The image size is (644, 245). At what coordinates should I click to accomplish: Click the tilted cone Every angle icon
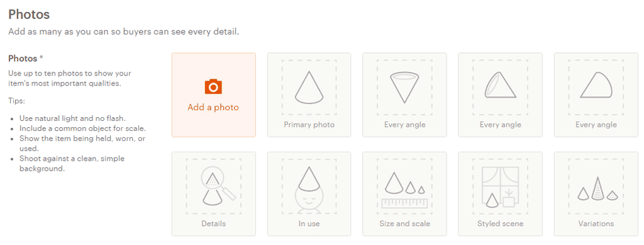tap(500, 84)
